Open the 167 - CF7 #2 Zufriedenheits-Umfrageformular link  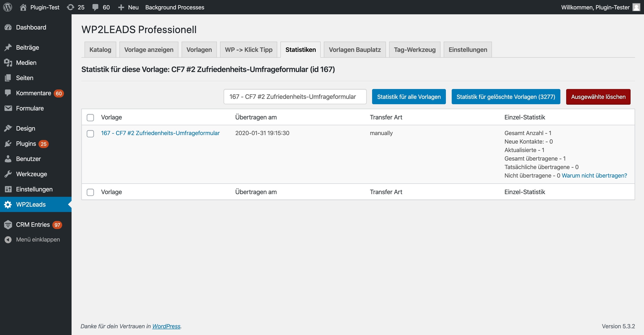160,133
